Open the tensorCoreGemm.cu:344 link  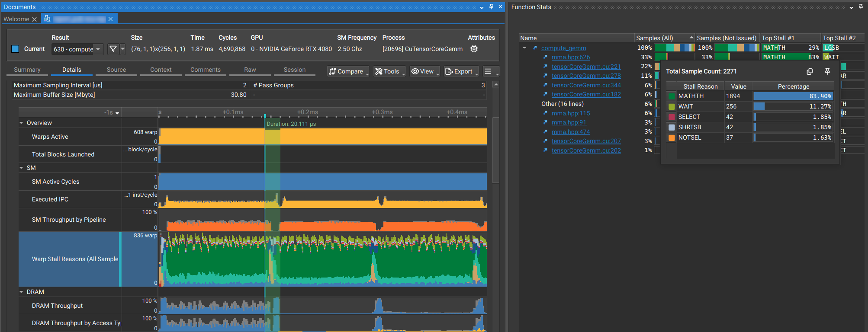click(x=586, y=85)
